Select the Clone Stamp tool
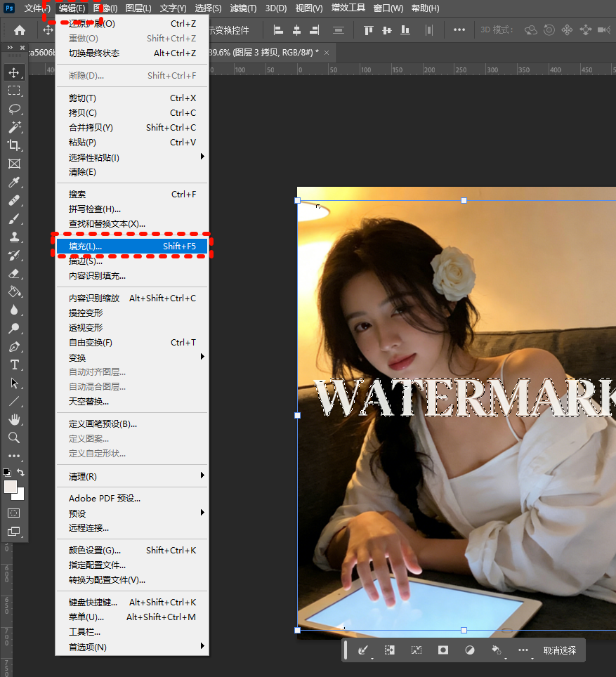Image resolution: width=616 pixels, height=677 pixels. point(14,237)
